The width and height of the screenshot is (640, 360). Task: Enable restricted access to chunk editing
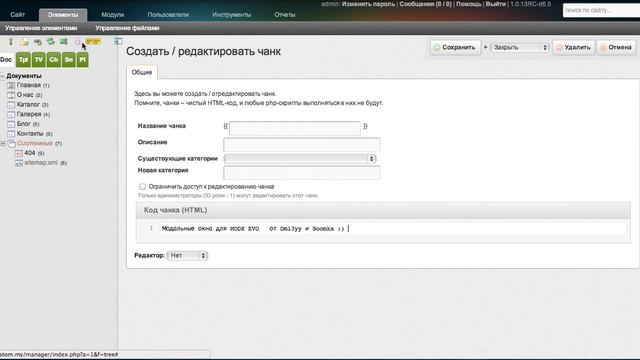[142, 187]
